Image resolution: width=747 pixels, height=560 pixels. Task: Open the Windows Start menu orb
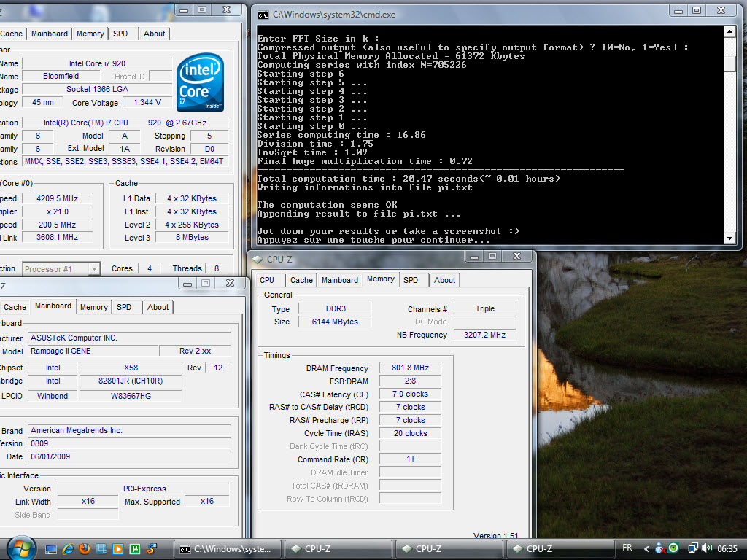pyautogui.click(x=20, y=548)
